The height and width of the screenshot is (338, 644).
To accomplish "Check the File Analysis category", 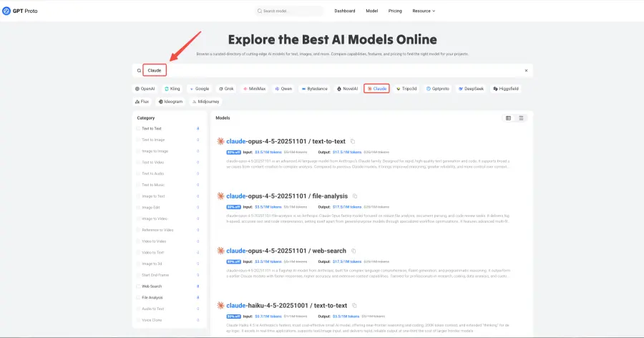I will (138, 298).
